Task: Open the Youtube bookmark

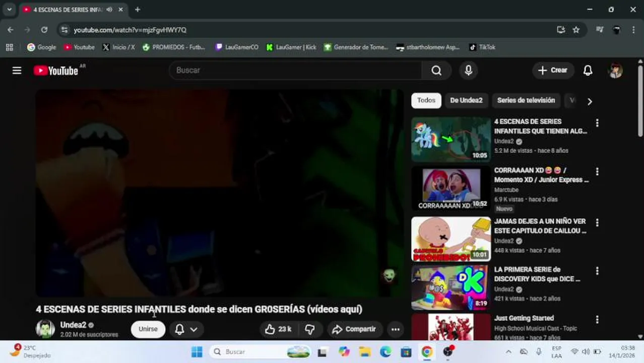Action: point(79,47)
